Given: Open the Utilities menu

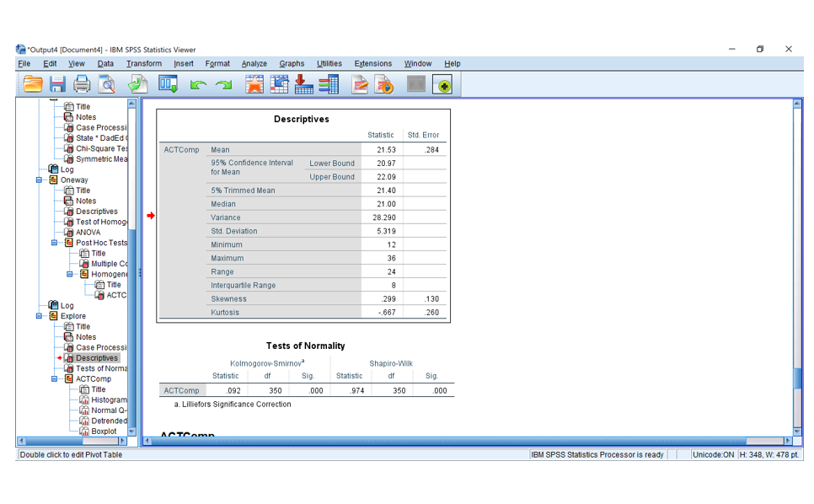Looking at the screenshot, I should 329,63.
